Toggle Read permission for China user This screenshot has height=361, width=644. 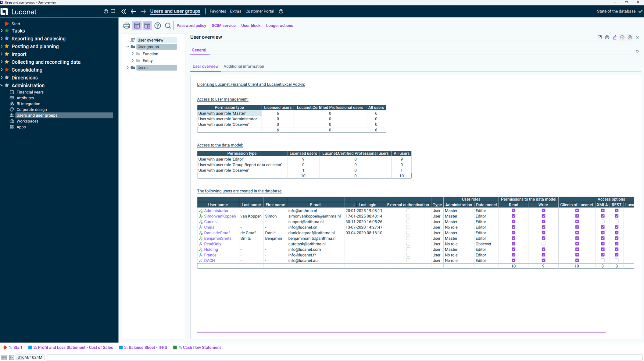click(513, 227)
